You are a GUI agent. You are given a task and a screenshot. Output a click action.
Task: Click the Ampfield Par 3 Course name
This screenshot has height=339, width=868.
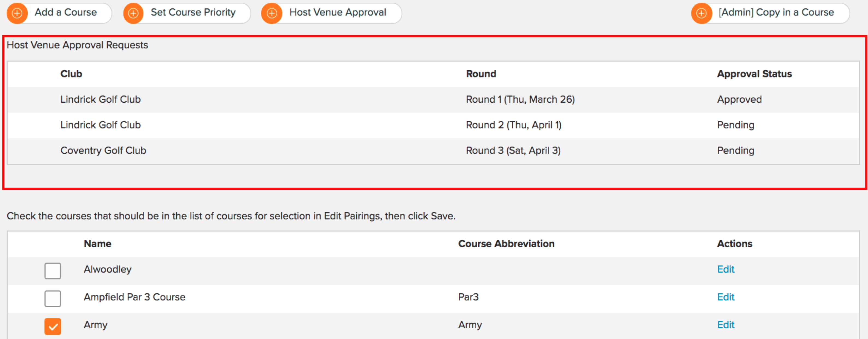(134, 297)
